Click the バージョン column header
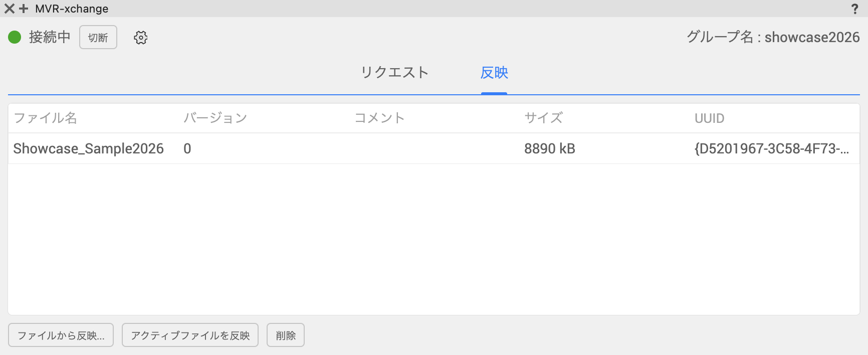The height and width of the screenshot is (355, 868). point(215,118)
